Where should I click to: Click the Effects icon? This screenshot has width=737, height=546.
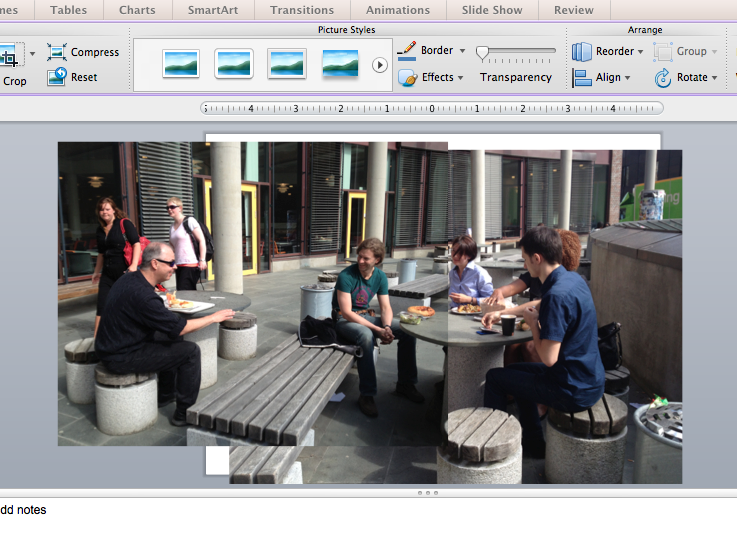coord(407,78)
